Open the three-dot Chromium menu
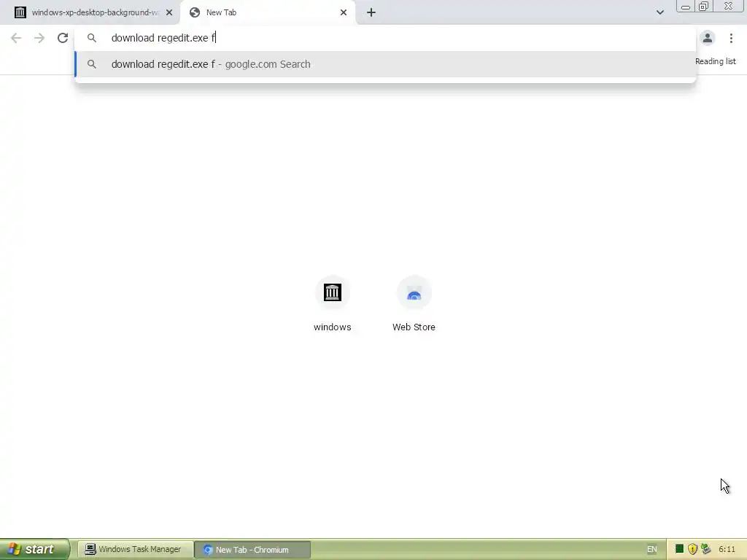Viewport: 747px width, 560px height. (731, 38)
